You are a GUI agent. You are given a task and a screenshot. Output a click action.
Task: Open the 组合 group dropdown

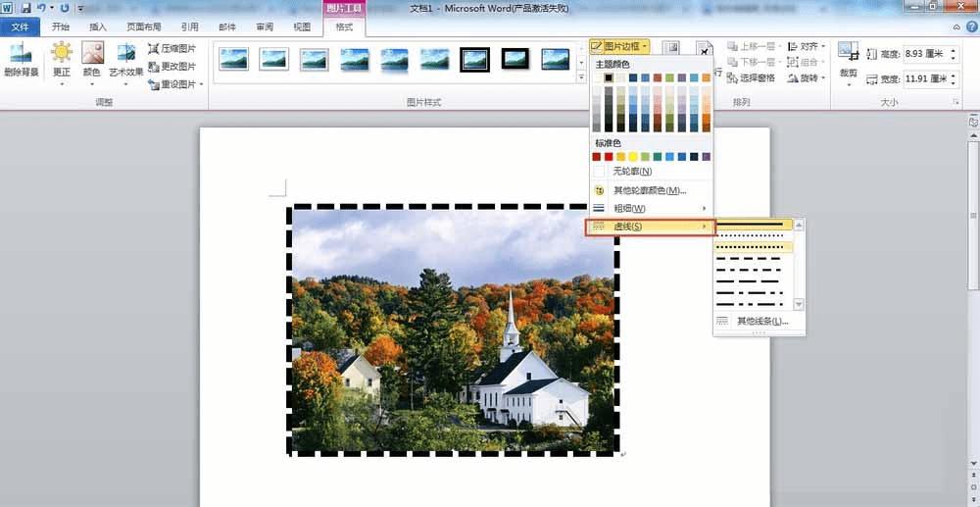807,62
